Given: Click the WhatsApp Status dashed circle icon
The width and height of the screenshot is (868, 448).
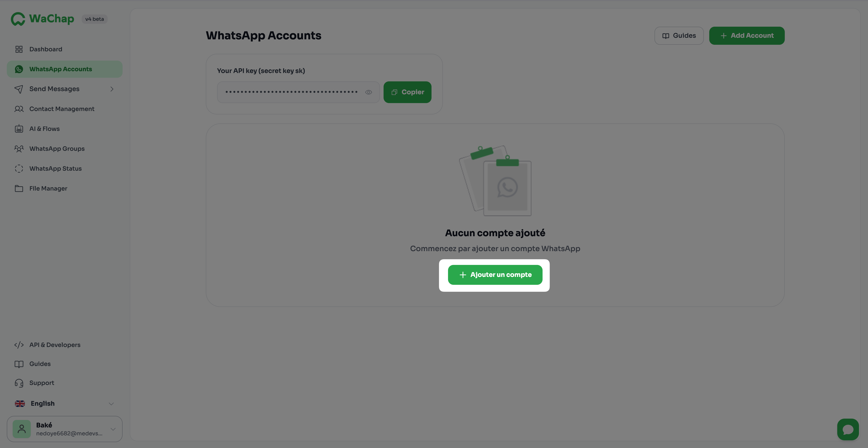Looking at the screenshot, I should click(x=19, y=168).
